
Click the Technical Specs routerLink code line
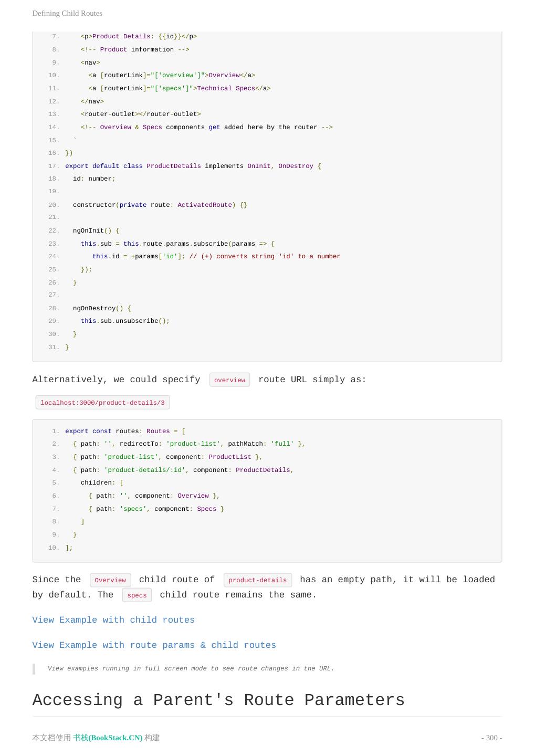pos(179,88)
